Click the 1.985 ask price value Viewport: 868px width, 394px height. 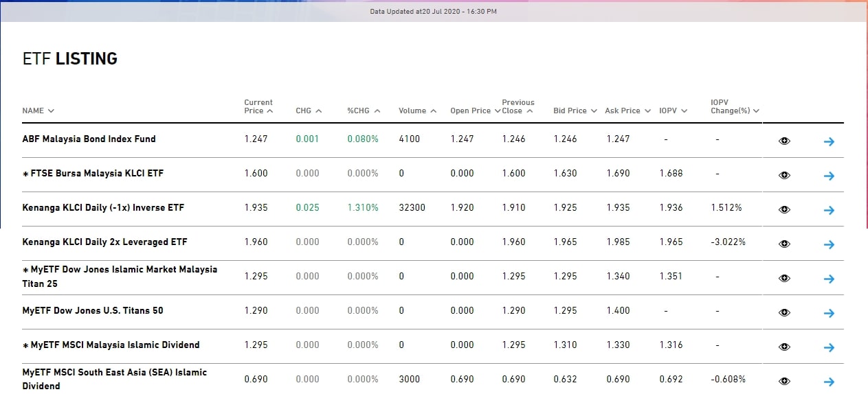618,242
